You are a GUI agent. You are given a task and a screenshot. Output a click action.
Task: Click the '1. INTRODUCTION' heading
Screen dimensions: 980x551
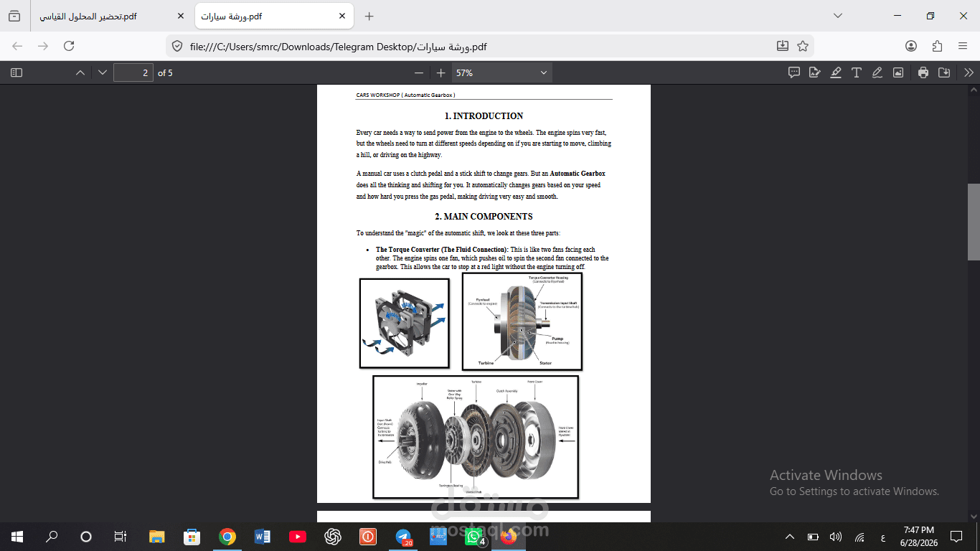click(484, 116)
